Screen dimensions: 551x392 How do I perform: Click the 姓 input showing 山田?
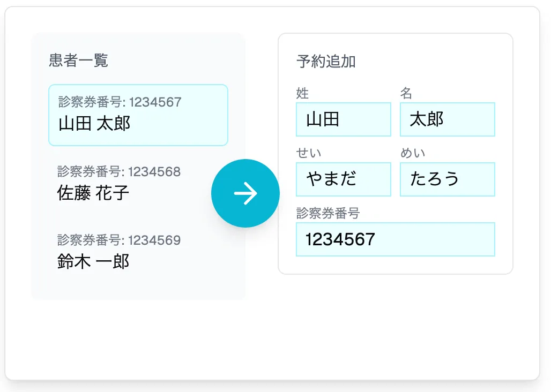pos(343,119)
